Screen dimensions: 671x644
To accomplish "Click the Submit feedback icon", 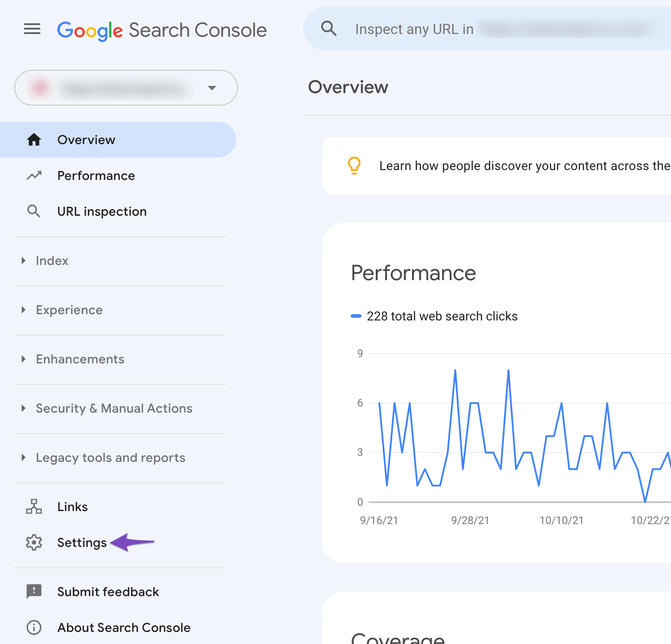I will pyautogui.click(x=34, y=591).
